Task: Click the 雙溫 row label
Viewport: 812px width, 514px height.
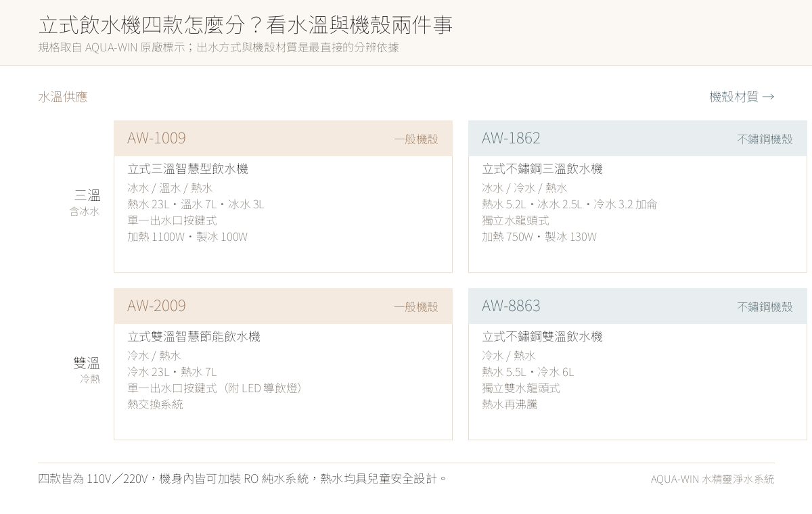Action: coord(87,363)
